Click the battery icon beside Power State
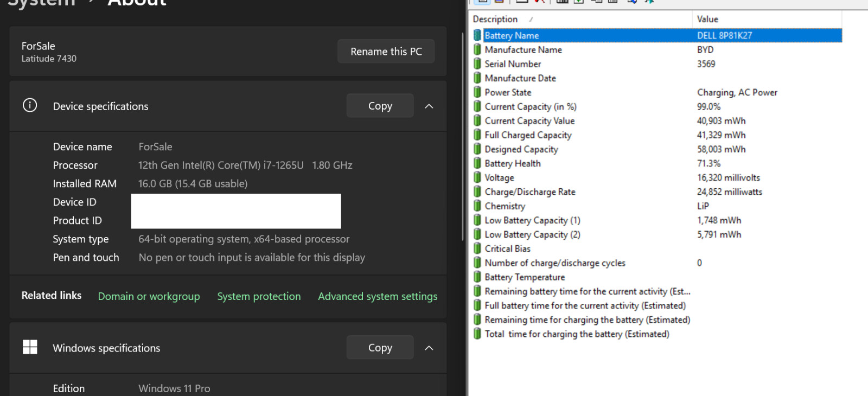Image resolution: width=868 pixels, height=396 pixels. 477,92
